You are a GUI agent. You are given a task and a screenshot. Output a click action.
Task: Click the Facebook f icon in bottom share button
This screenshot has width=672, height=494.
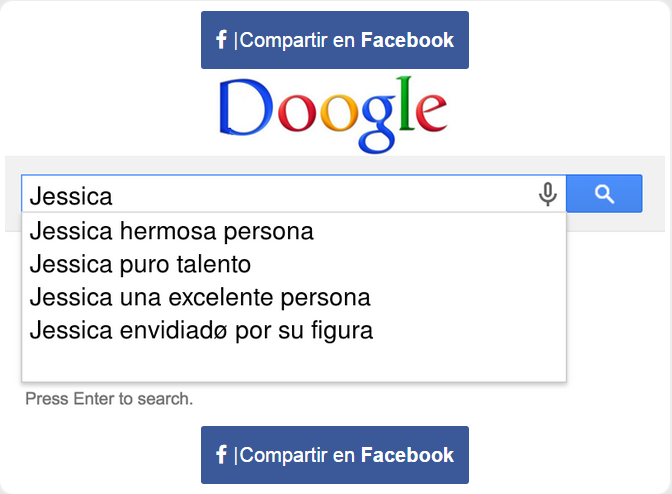pyautogui.click(x=221, y=455)
